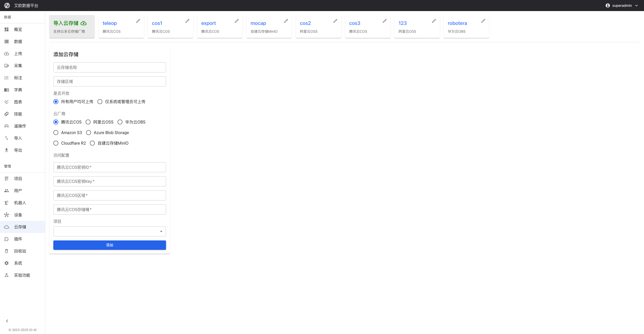The height and width of the screenshot is (334, 644).
Task: Open the cos3 storage link
Action: pyautogui.click(x=355, y=23)
